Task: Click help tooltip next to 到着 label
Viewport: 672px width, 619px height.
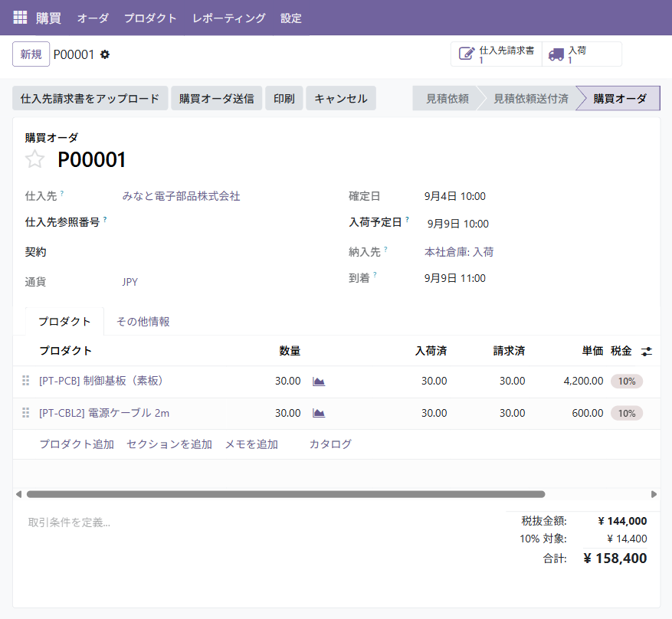Action: click(x=375, y=274)
